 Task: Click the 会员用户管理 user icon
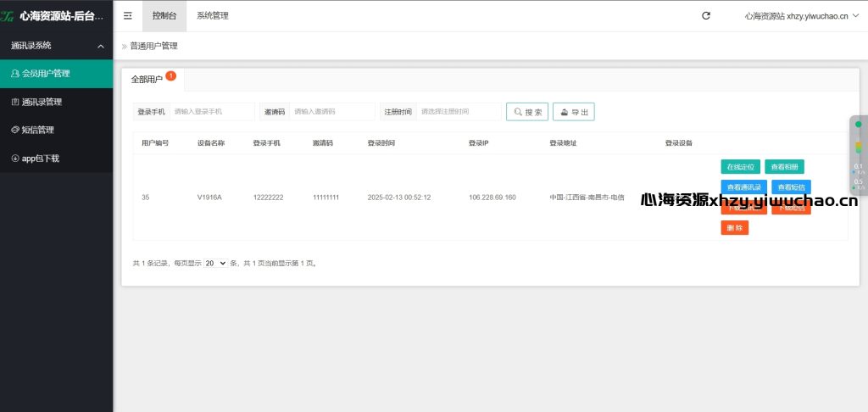pyautogui.click(x=15, y=73)
